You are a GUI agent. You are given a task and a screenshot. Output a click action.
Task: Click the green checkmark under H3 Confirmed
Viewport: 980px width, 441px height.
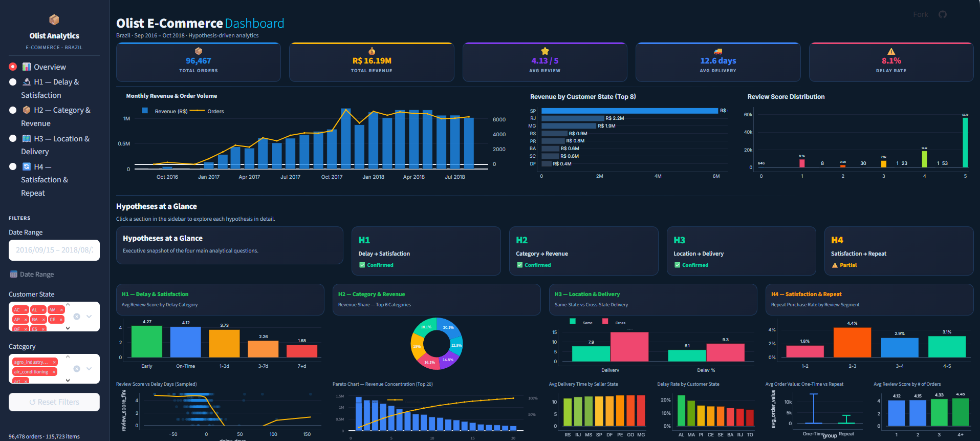pos(678,265)
